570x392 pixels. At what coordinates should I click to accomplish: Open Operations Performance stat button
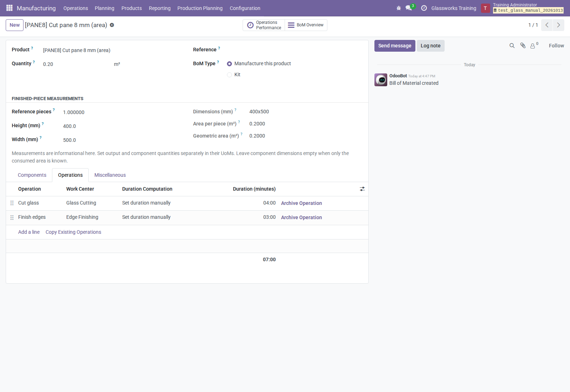click(x=264, y=25)
